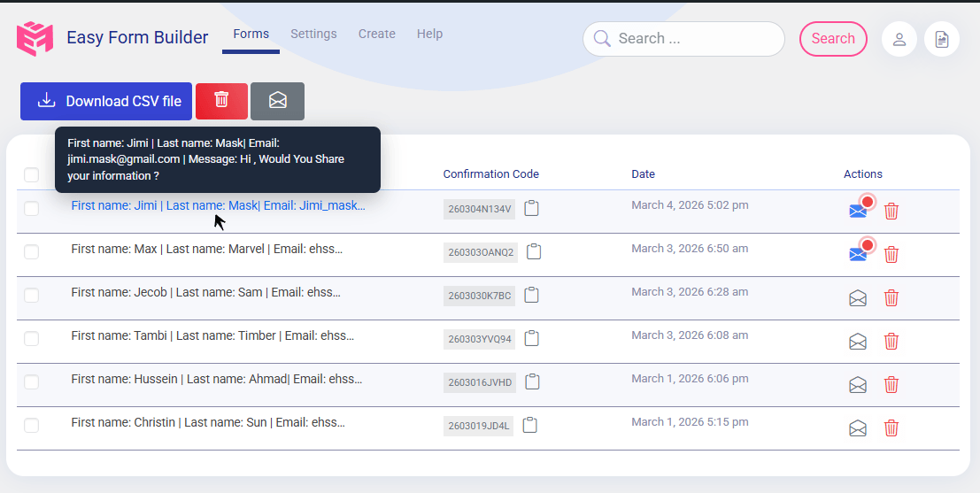Click the document icon in top right

[x=941, y=39]
